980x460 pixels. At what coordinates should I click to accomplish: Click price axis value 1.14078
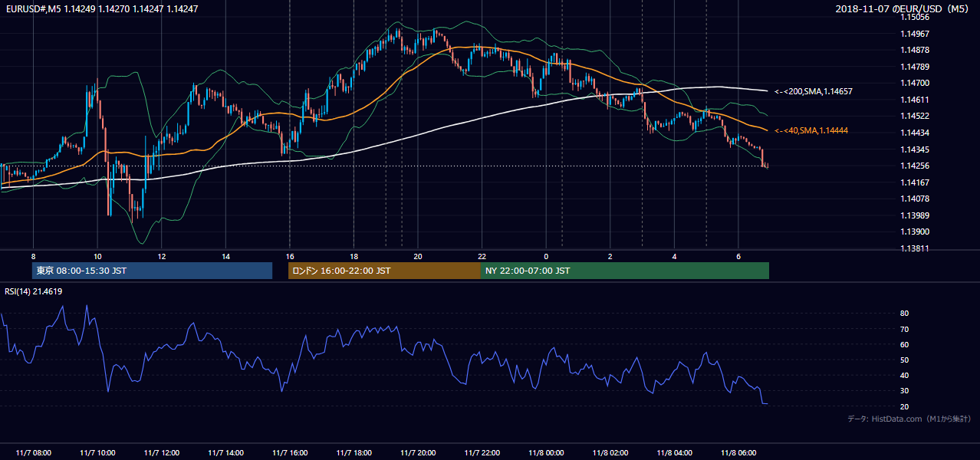pos(915,199)
